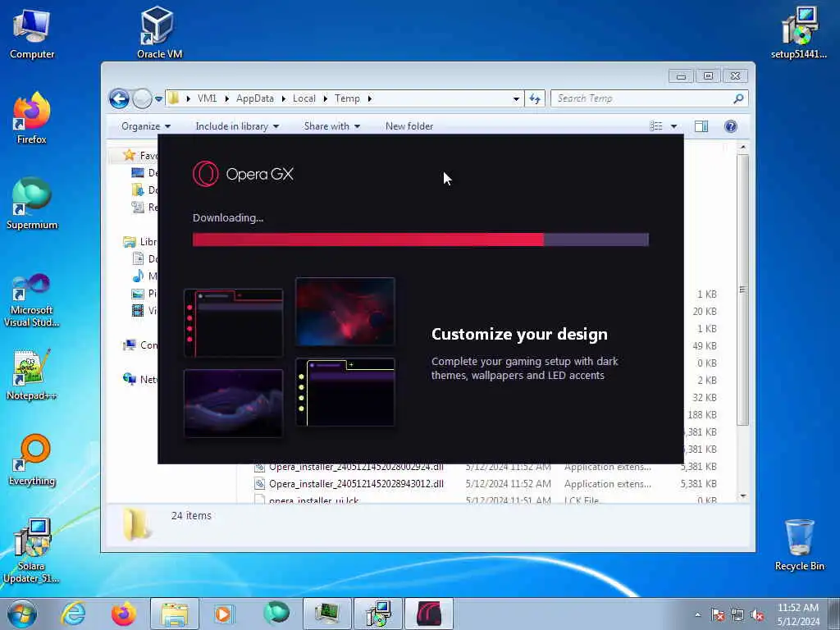The height and width of the screenshot is (630, 840).
Task: Open the Oracle VM desktop shortcut
Action: point(159,33)
